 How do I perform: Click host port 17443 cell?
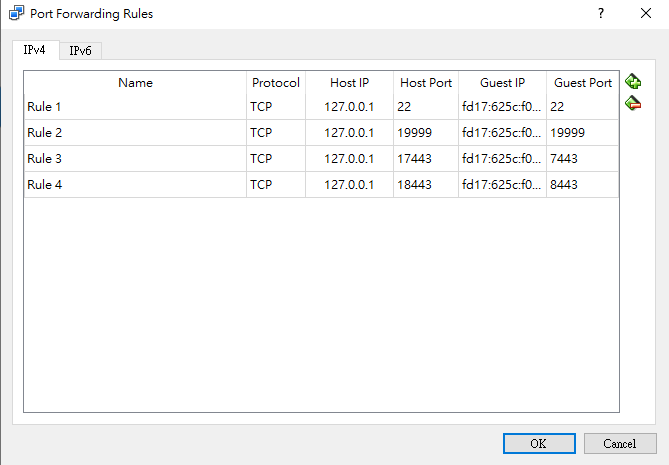(425, 158)
